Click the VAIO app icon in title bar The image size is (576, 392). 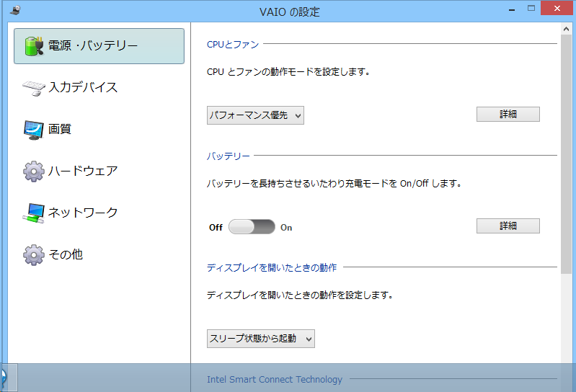[15, 10]
